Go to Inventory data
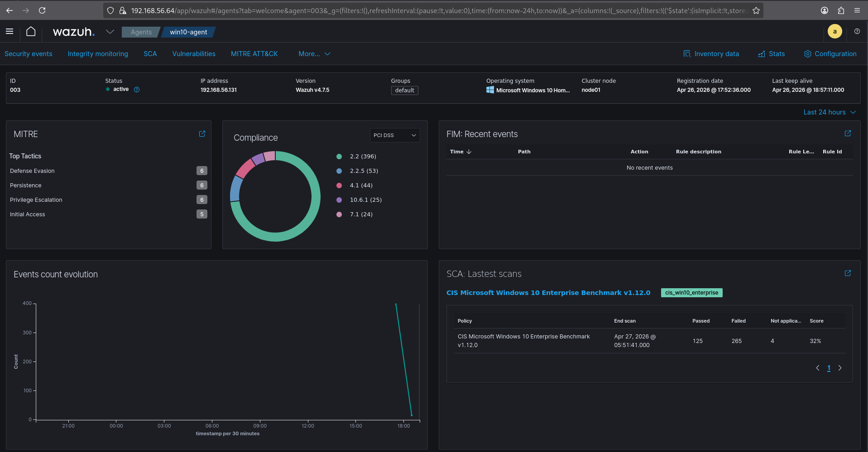Viewport: 868px width, 452px height. pos(711,54)
